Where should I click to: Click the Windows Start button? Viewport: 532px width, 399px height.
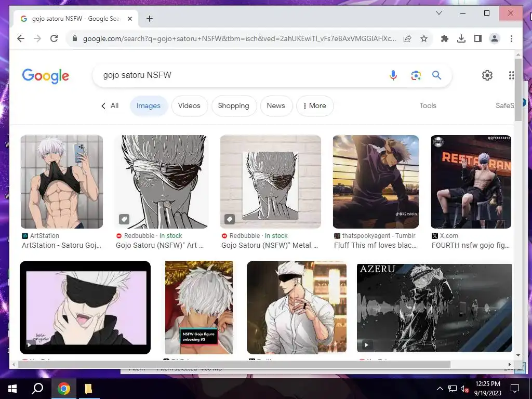[x=12, y=389]
